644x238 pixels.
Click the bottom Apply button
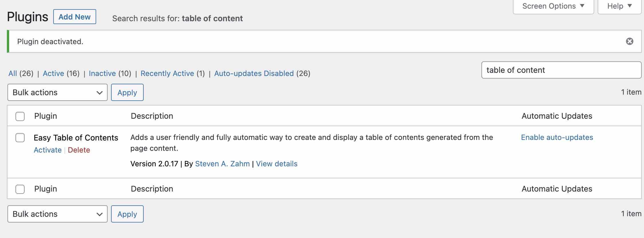tap(127, 214)
